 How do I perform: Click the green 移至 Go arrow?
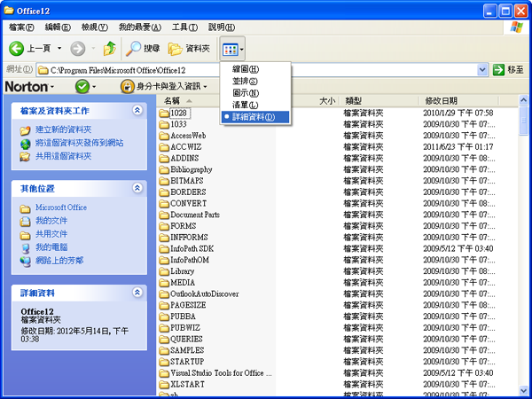(498, 70)
